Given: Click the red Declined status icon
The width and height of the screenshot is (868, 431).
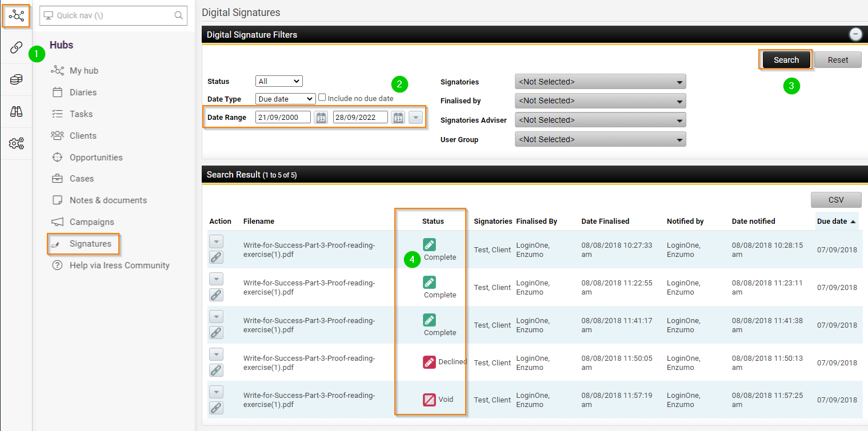Looking at the screenshot, I should point(430,362).
